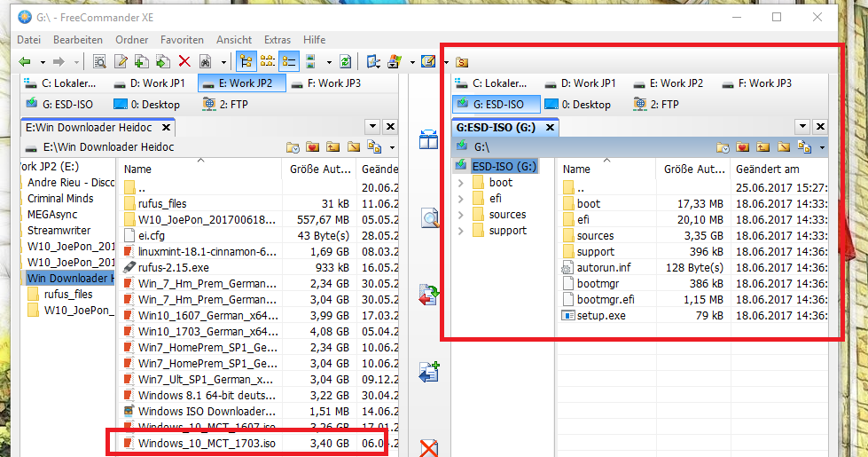Viewport: 868px width, 457px height.
Task: Open the Bearbeiten menu
Action: click(78, 40)
